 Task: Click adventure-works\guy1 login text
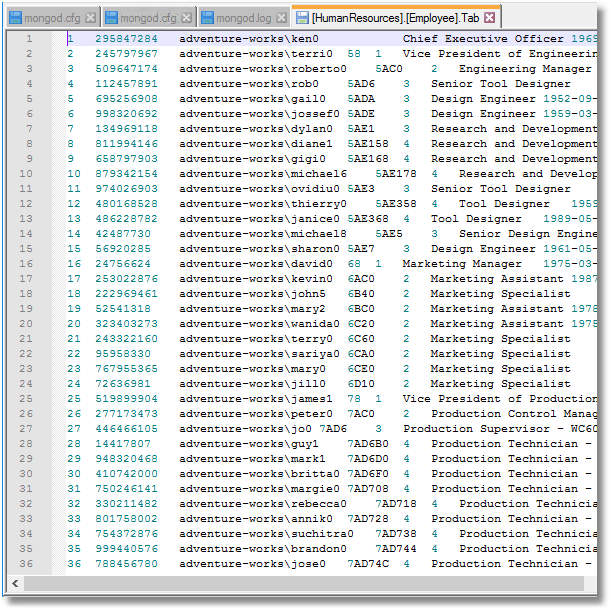[249, 444]
